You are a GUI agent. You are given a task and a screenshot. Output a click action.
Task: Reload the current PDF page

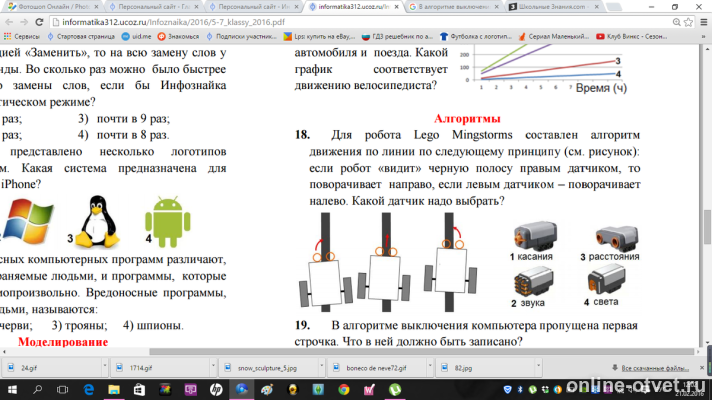coord(39,22)
